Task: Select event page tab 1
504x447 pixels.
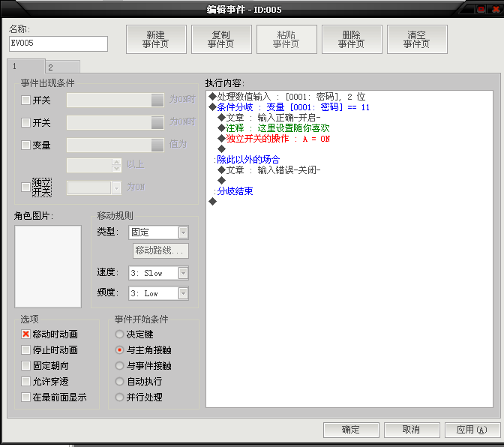Action: pyautogui.click(x=26, y=66)
